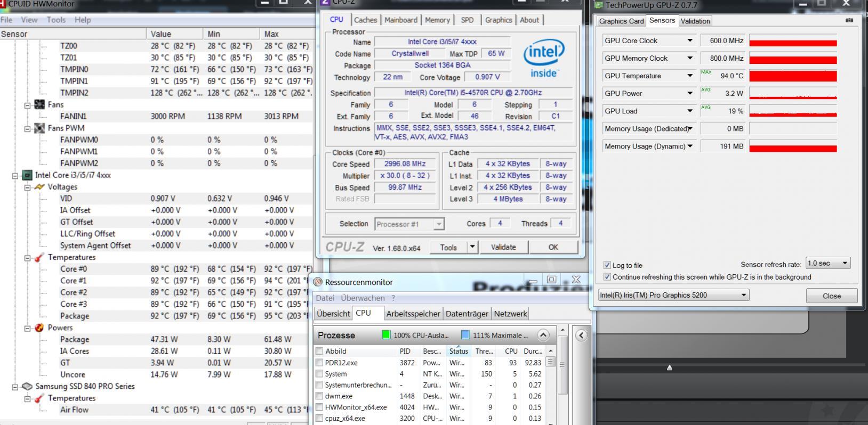
Task: Click the Powers flame icon
Action: click(39, 328)
